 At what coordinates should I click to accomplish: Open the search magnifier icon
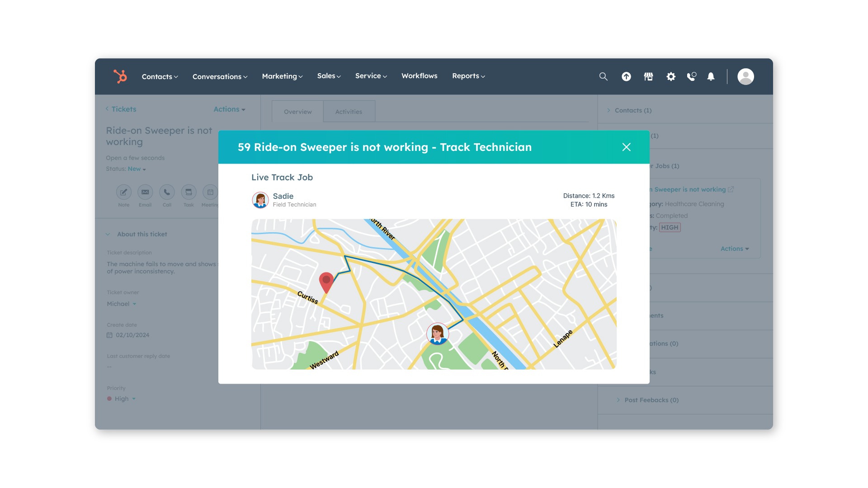(x=603, y=76)
